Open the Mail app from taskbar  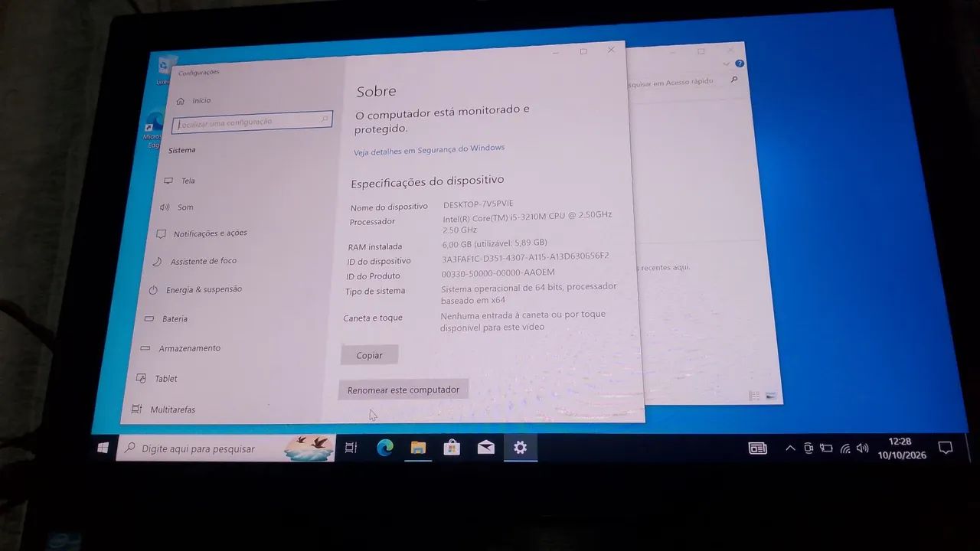coord(486,448)
